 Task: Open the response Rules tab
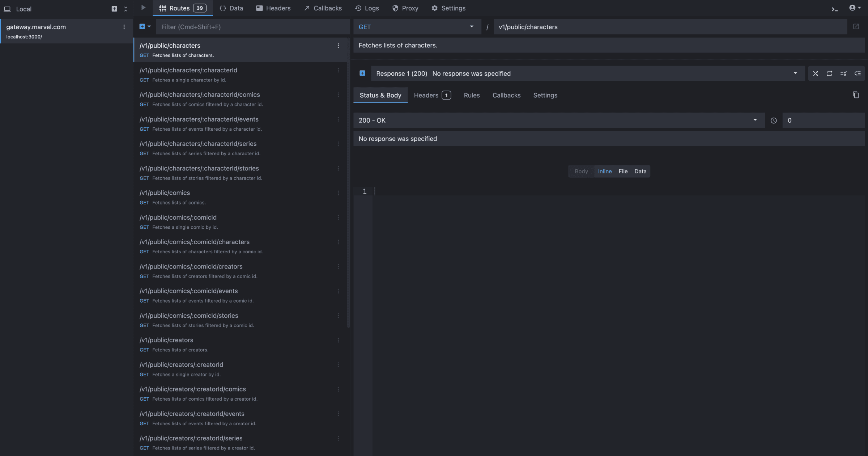[x=472, y=95]
